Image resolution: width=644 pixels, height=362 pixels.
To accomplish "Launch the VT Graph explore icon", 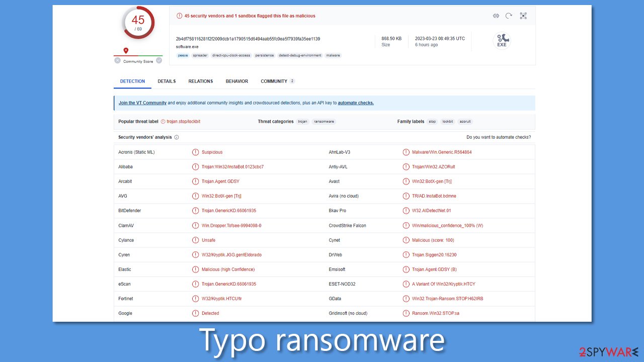I will tap(523, 16).
